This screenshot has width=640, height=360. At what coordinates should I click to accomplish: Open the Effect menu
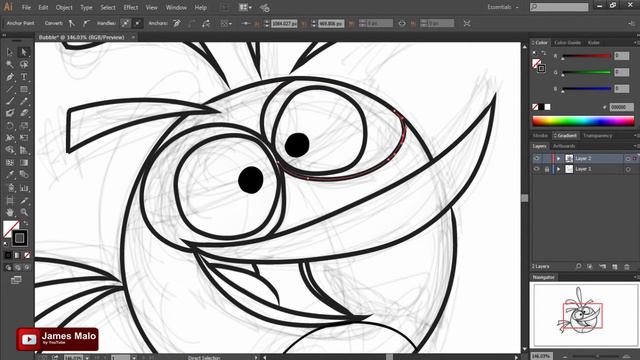(131, 7)
